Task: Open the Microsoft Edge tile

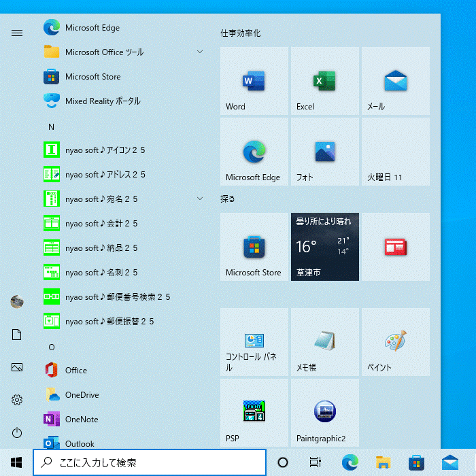Action: pyautogui.click(x=254, y=152)
